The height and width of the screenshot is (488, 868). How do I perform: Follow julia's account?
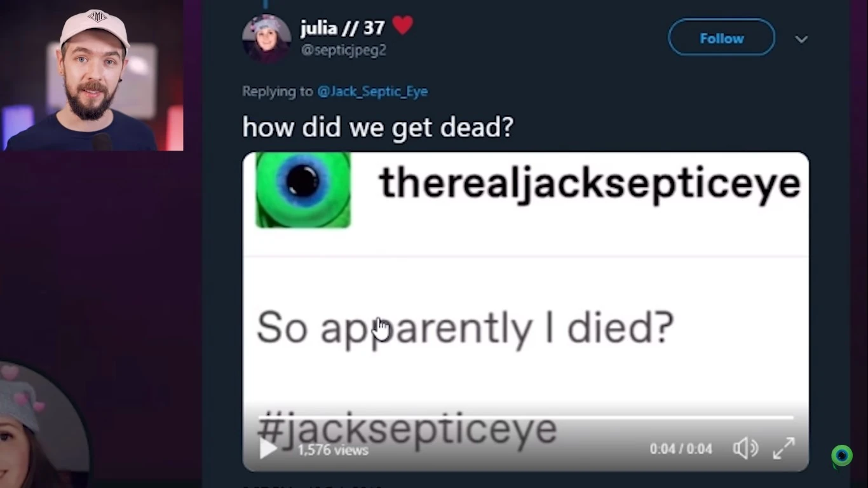721,38
